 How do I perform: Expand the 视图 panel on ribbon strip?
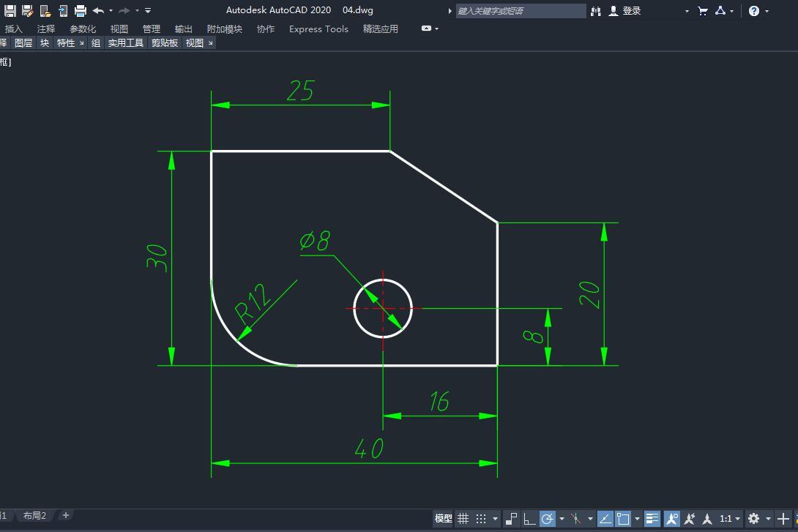[199, 43]
